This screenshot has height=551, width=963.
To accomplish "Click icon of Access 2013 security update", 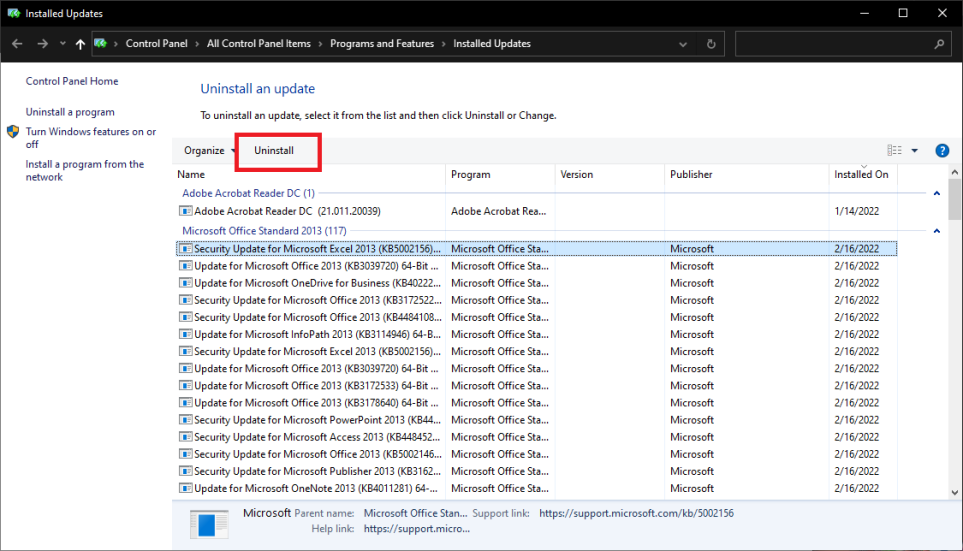I will 185,437.
